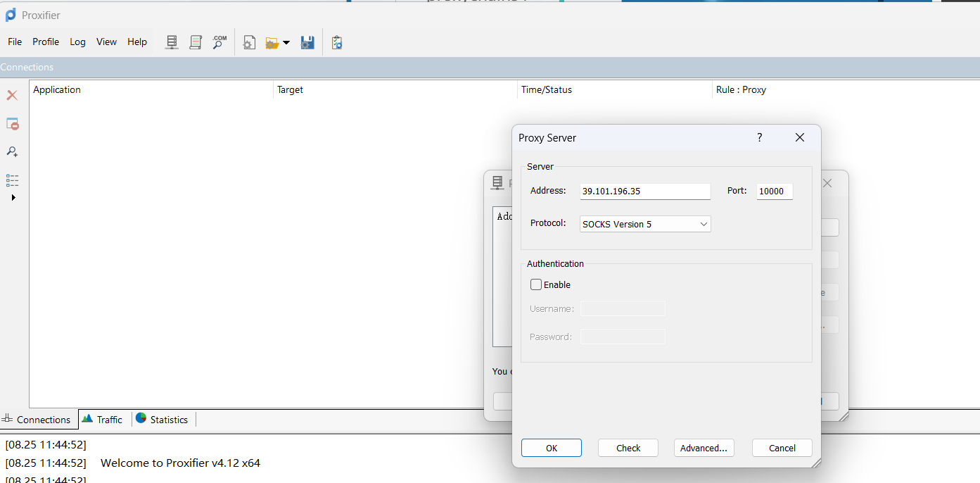
Task: Open the Protocol SOCKS Version 5 dropdown
Action: [x=645, y=224]
